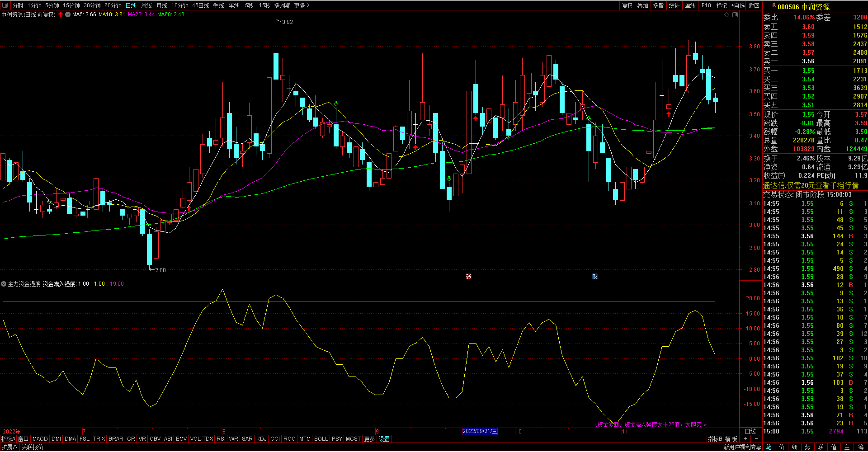Select the VOL-TDX indicator
Screen dimensions: 868x452
tap(202, 439)
